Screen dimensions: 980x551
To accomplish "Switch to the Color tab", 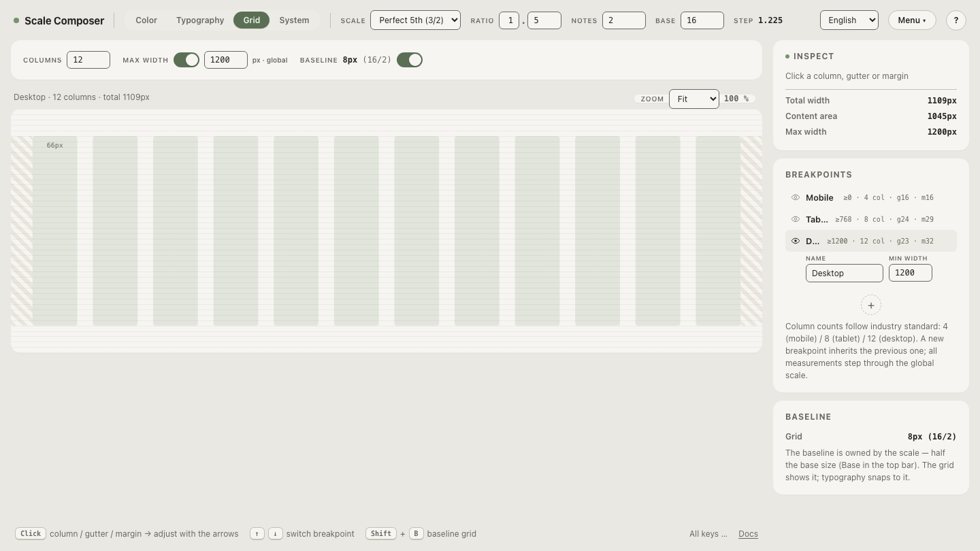I will pos(146,20).
